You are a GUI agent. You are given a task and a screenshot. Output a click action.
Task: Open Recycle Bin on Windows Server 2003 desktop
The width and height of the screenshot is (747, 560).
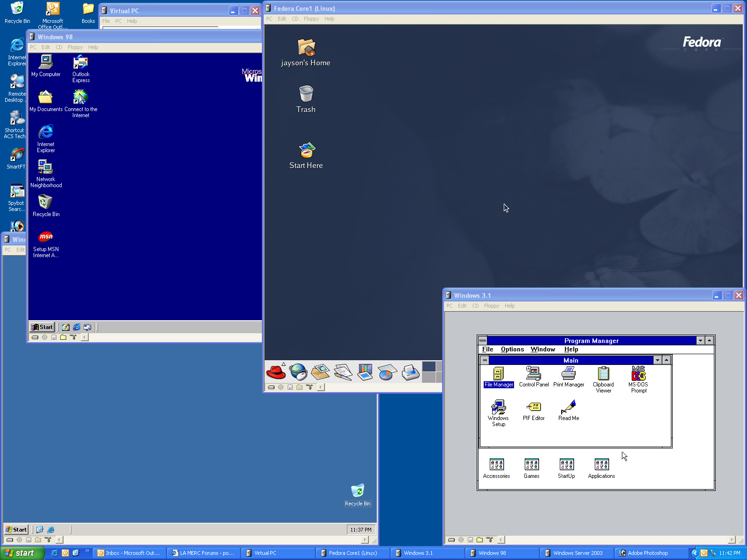(358, 495)
